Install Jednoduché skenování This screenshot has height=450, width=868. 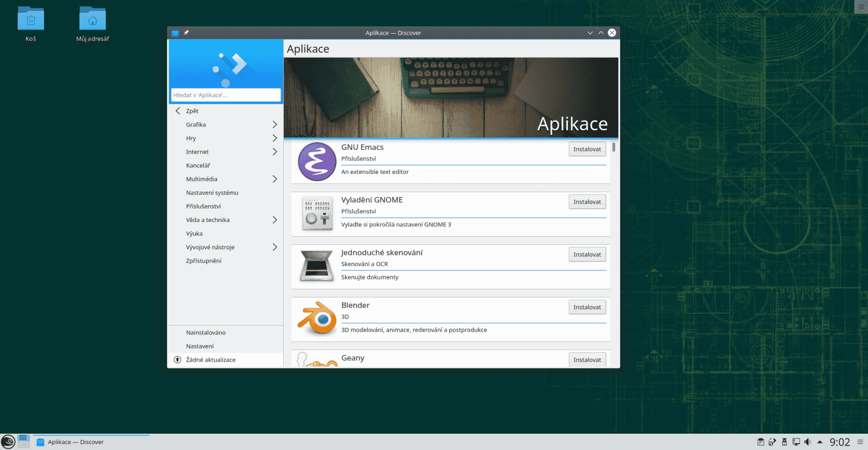(x=587, y=255)
